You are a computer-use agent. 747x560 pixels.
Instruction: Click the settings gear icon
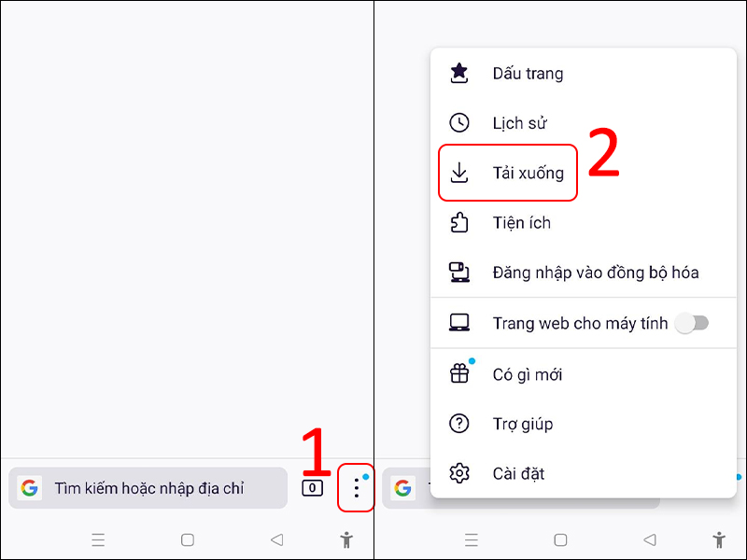(459, 473)
